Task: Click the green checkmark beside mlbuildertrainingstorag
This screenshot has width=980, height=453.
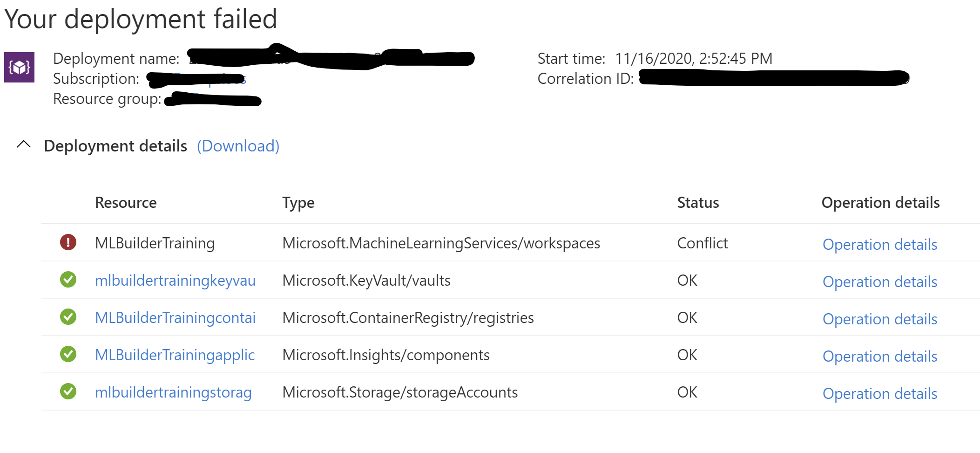Action: 68,392
